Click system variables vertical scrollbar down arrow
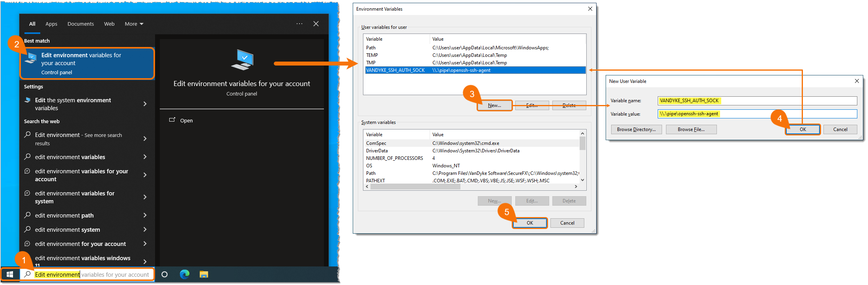The height and width of the screenshot is (285, 868). coord(582,180)
